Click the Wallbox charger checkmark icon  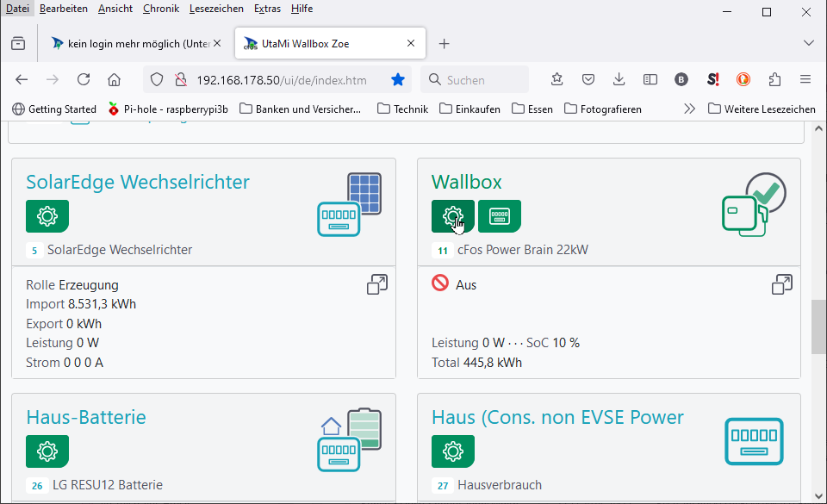[x=755, y=204]
